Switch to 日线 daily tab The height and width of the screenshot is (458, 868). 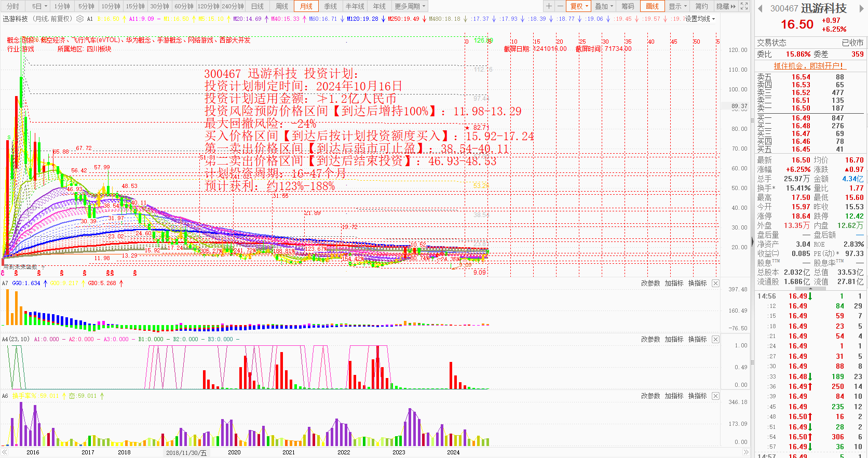coord(257,6)
